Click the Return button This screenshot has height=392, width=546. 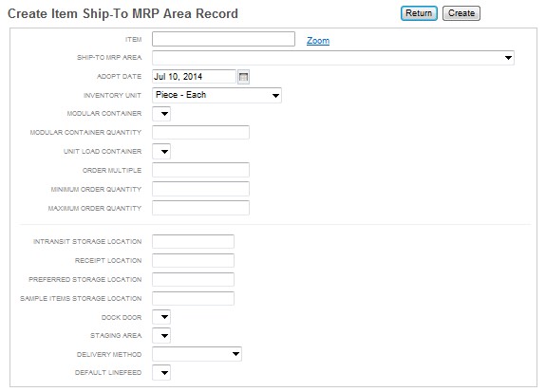click(x=419, y=13)
